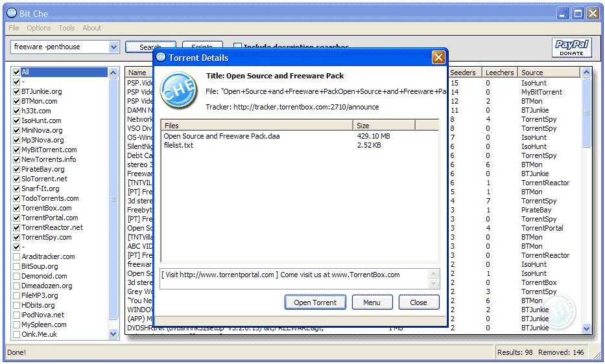Select Open Source and Freeware Pack.daa file
The width and height of the screenshot is (605, 364).
click(222, 136)
